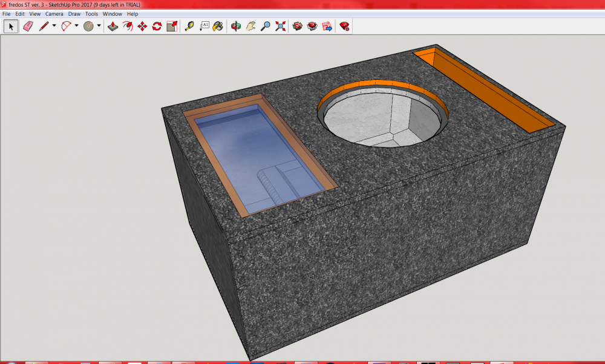Viewport: 605px width, 364px height.
Task: Click the Zoom Extents tool
Action: tap(281, 26)
